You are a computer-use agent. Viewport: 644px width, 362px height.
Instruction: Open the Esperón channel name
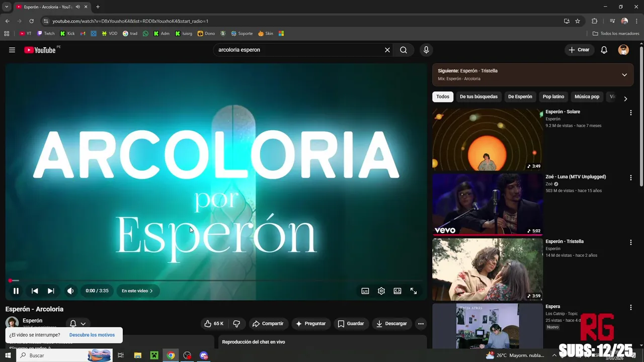(x=32, y=320)
